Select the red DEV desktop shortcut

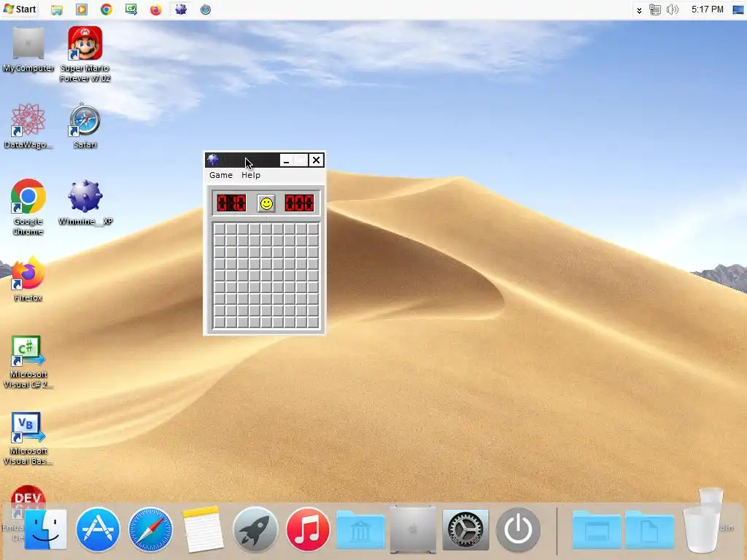[28, 497]
